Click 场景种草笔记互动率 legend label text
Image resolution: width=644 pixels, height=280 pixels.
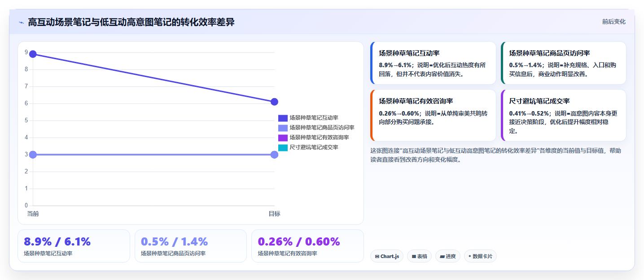coord(314,118)
